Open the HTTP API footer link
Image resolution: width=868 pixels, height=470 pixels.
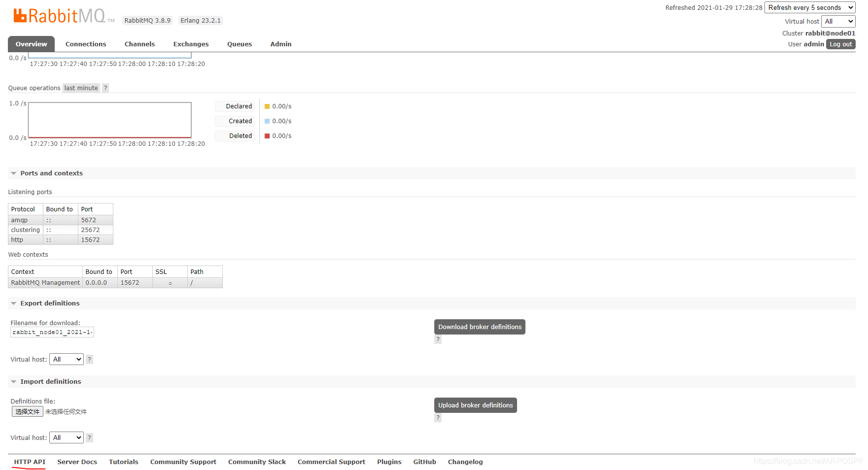click(x=29, y=462)
